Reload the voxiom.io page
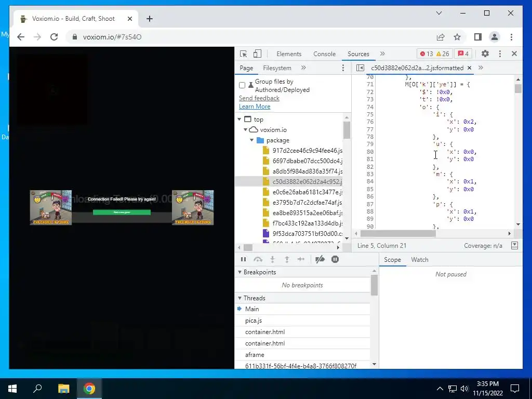The height and width of the screenshot is (399, 532). pos(54,37)
